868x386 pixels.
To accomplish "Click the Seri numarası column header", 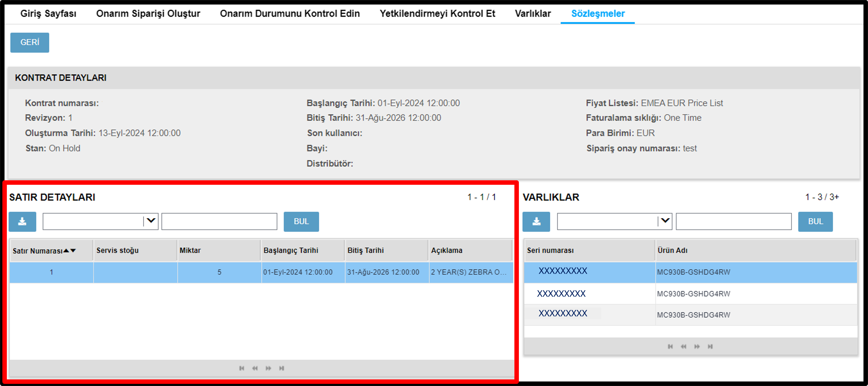I will (x=590, y=250).
